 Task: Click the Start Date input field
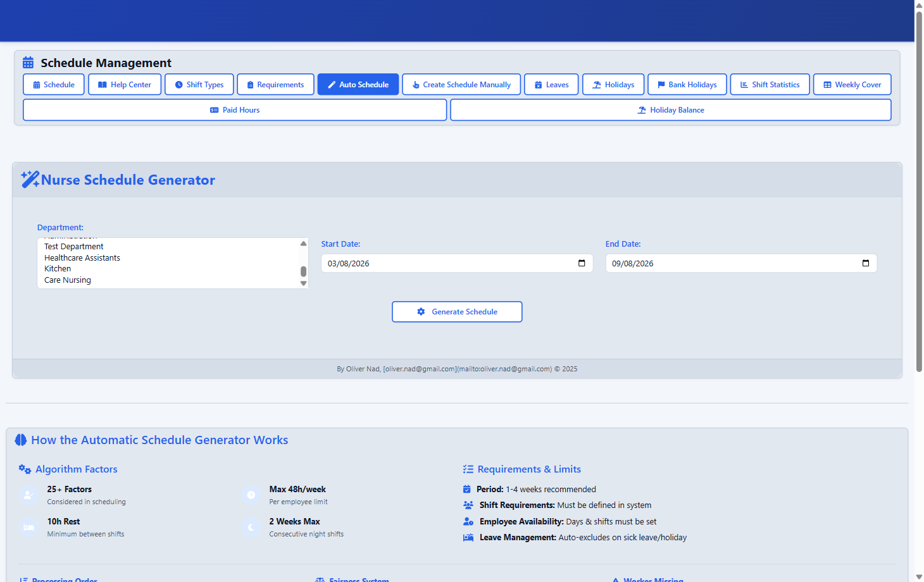457,263
